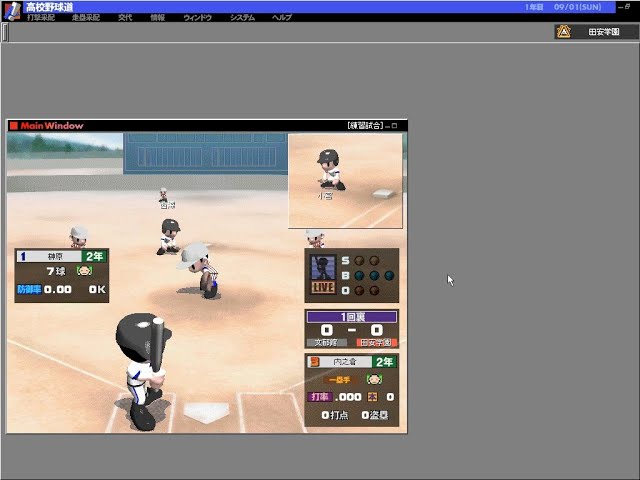
Task: Click the 田安学園 team emblem icon
Action: pyautogui.click(x=564, y=31)
